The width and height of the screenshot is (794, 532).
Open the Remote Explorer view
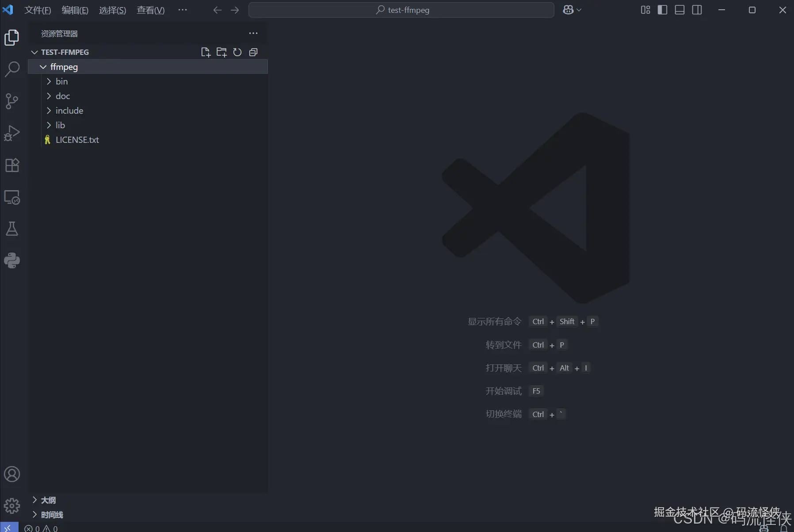pyautogui.click(x=12, y=197)
